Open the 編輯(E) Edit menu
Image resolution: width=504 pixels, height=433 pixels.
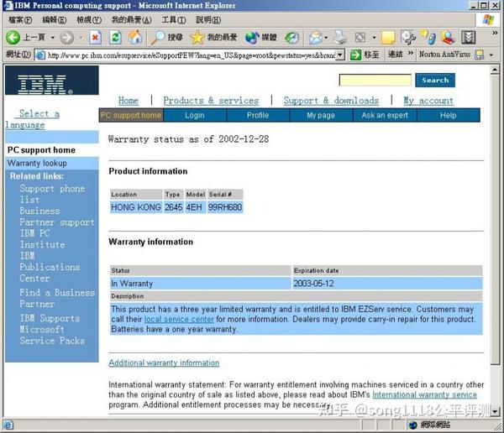pos(55,20)
